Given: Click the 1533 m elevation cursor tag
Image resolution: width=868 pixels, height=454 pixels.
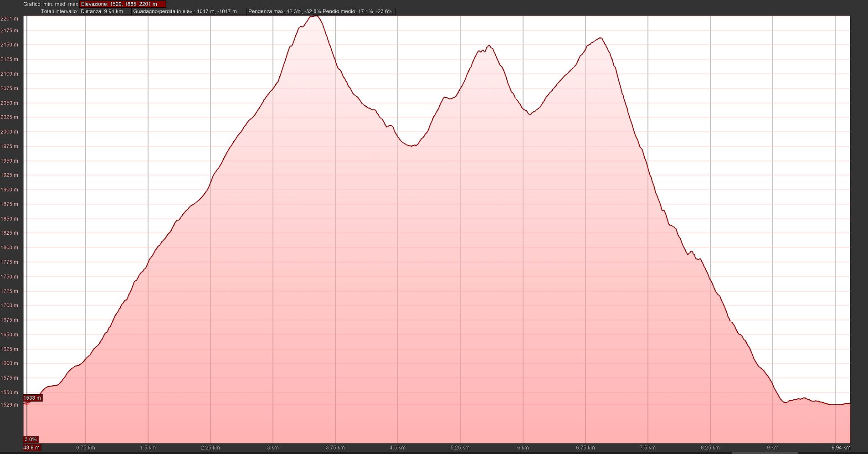Looking at the screenshot, I should 32,398.
